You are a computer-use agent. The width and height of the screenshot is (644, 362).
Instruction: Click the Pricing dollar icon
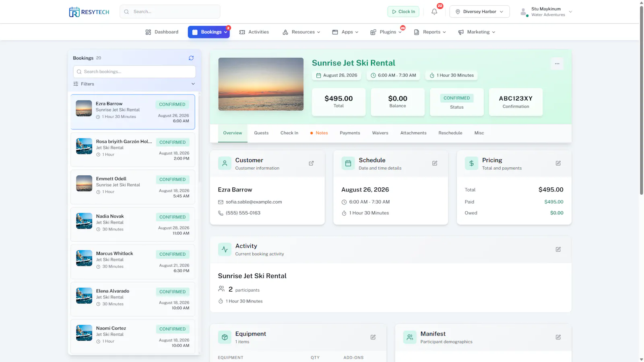[x=471, y=163]
